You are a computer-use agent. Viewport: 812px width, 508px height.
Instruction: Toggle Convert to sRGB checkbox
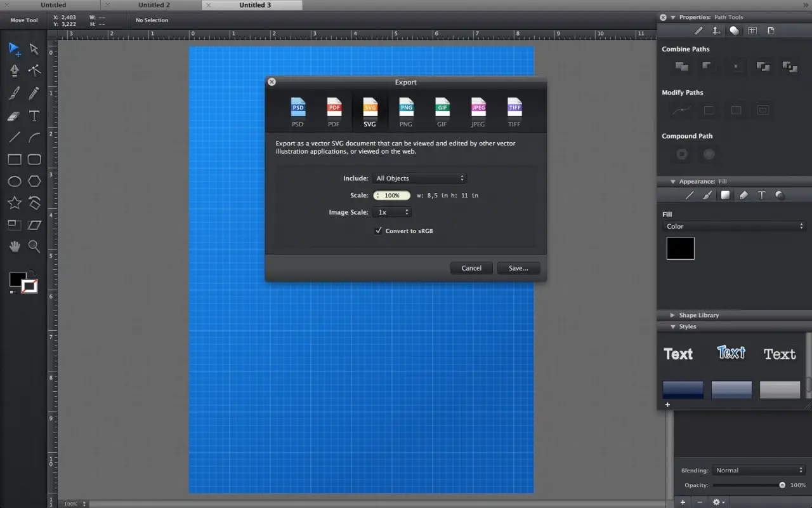(x=379, y=231)
